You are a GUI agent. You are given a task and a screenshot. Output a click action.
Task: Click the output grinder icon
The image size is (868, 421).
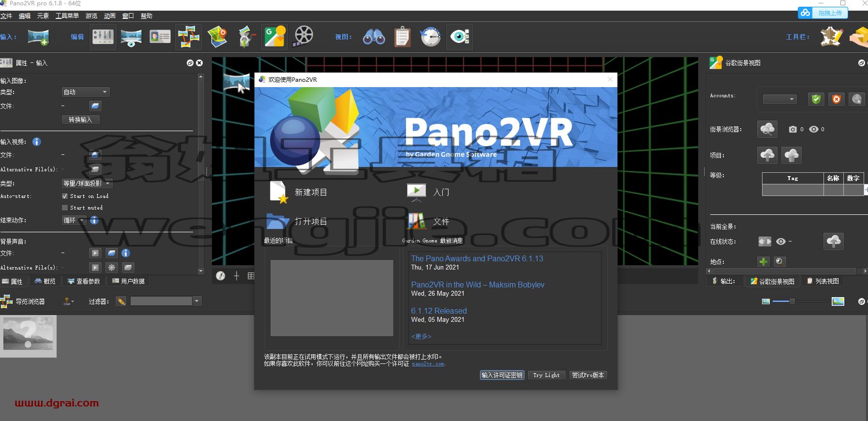[x=246, y=37]
